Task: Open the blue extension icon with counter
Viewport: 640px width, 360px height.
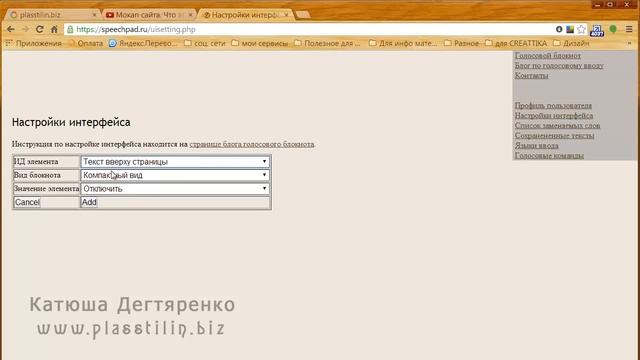Action: pyautogui.click(x=597, y=30)
